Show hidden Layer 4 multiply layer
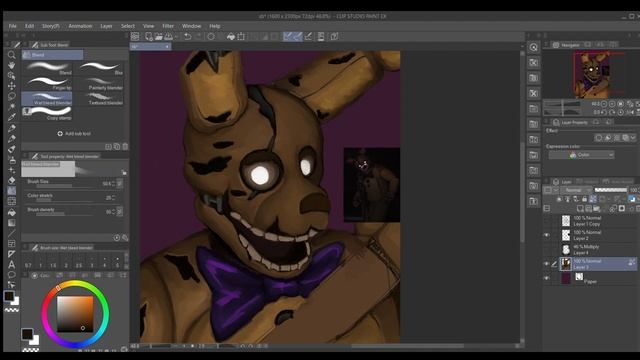Screen dimensions: 640x360 (x=547, y=249)
